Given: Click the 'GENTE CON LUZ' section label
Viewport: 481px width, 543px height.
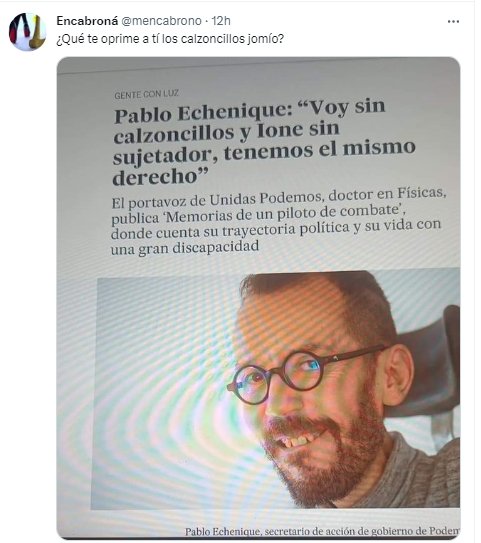Looking at the screenshot, I should click(x=146, y=95).
